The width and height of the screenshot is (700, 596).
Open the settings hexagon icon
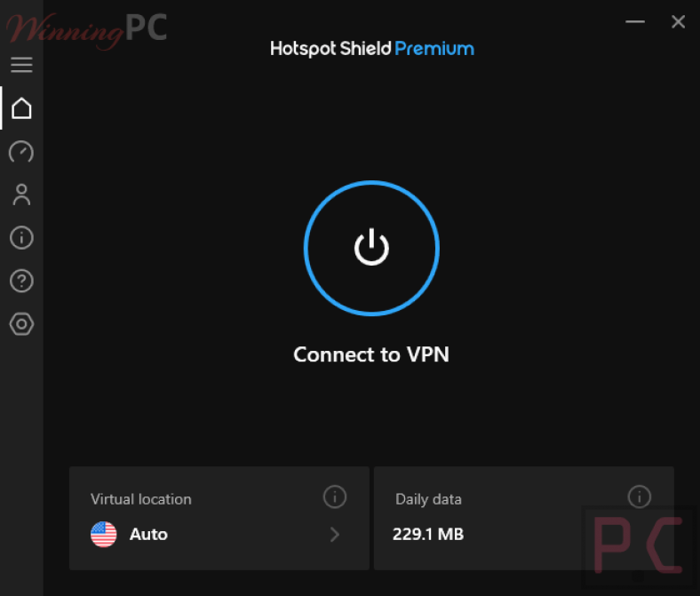pyautogui.click(x=21, y=324)
